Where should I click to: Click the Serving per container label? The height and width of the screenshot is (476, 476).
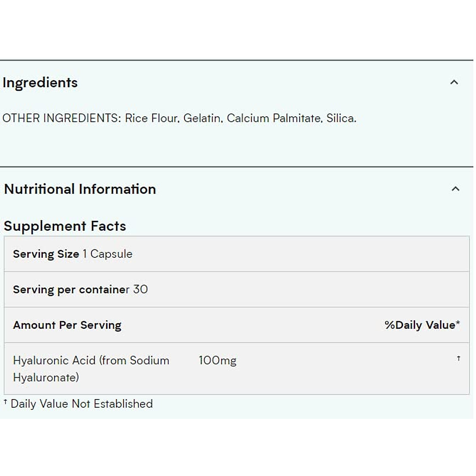tap(71, 290)
